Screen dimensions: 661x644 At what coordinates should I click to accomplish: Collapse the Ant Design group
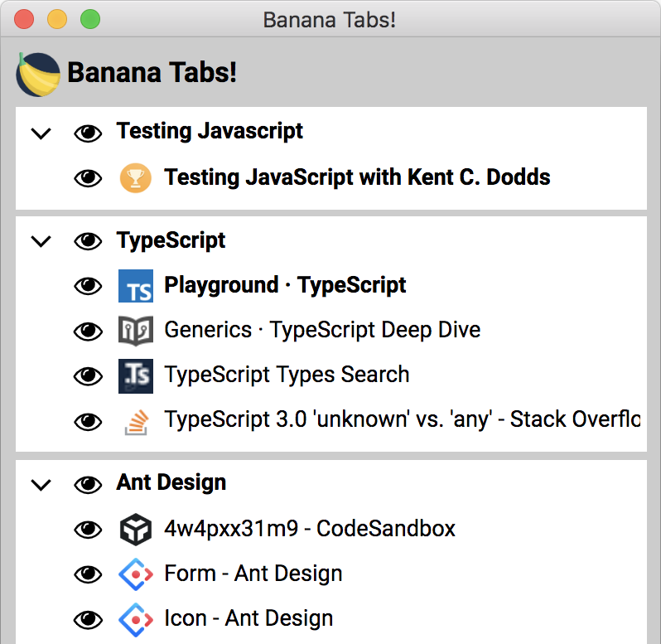[41, 485]
